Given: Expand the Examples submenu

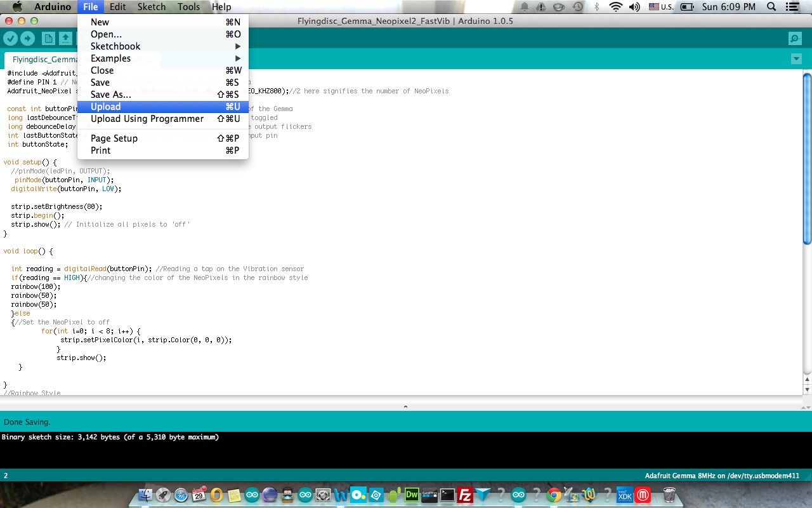Looking at the screenshot, I should 163,58.
